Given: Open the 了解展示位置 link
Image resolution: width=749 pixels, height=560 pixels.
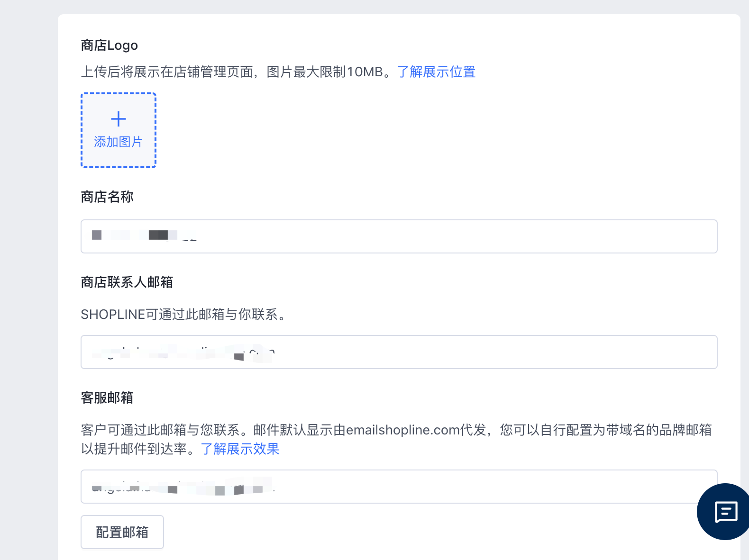Looking at the screenshot, I should (x=436, y=72).
